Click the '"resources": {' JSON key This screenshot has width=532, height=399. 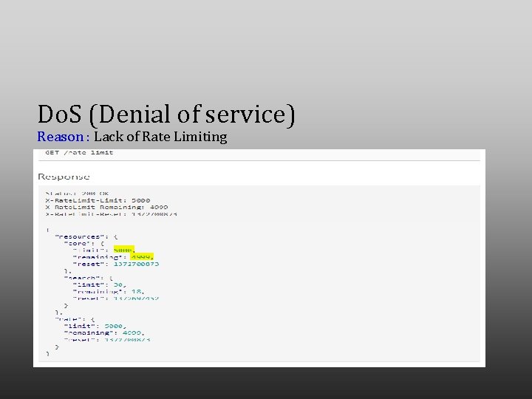[x=86, y=236]
